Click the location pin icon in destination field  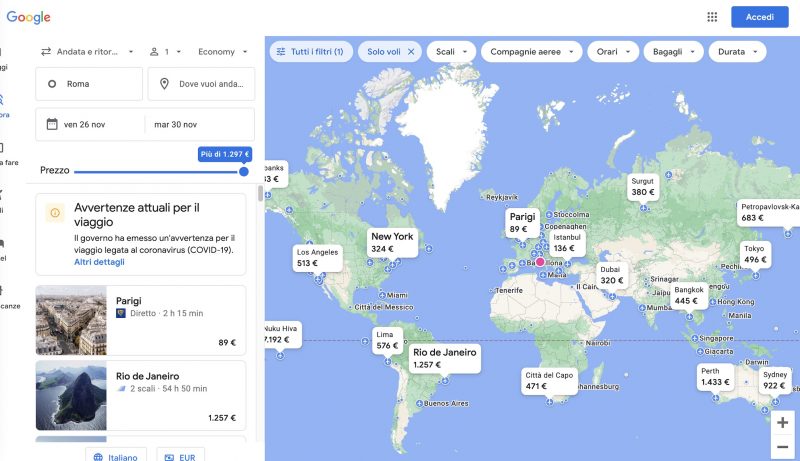[x=164, y=84]
